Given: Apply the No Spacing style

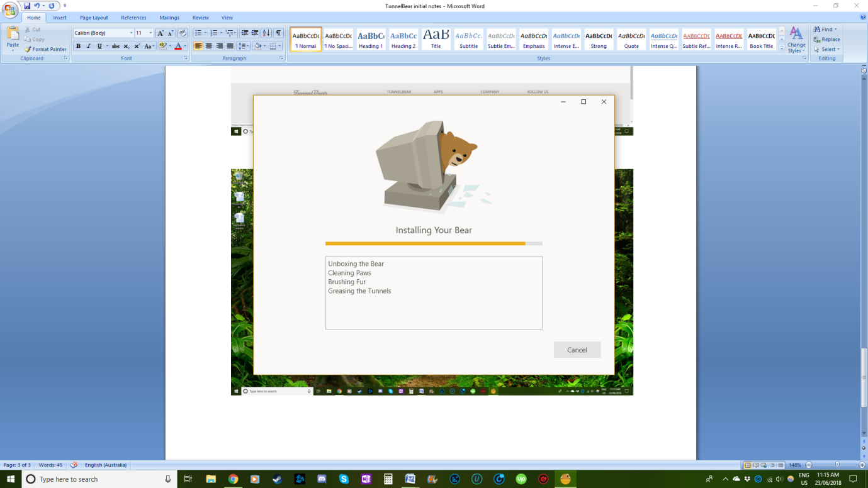Looking at the screenshot, I should click(338, 40).
